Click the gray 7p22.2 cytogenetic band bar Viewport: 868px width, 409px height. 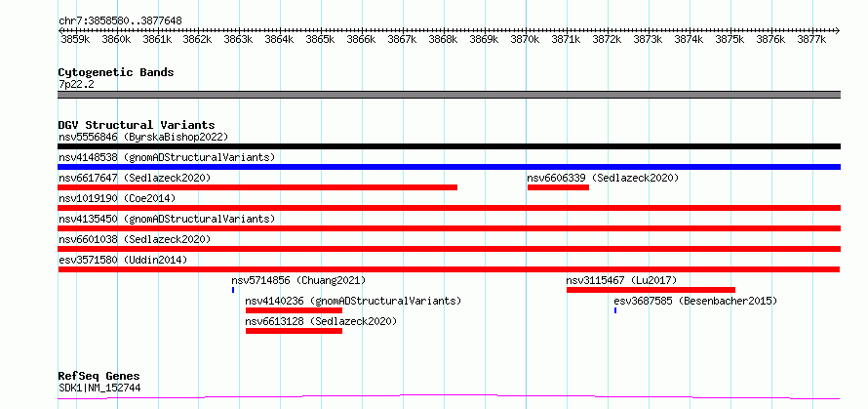pyautogui.click(x=449, y=95)
